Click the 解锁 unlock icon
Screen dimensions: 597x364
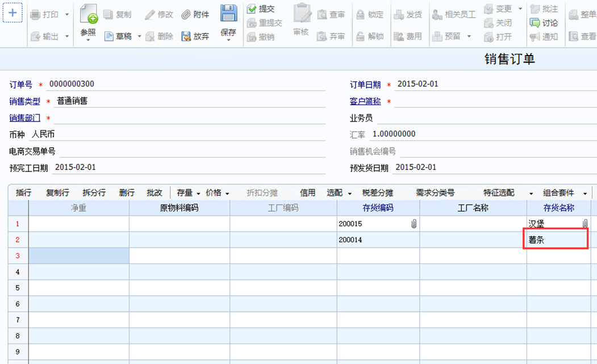pyautogui.click(x=360, y=36)
